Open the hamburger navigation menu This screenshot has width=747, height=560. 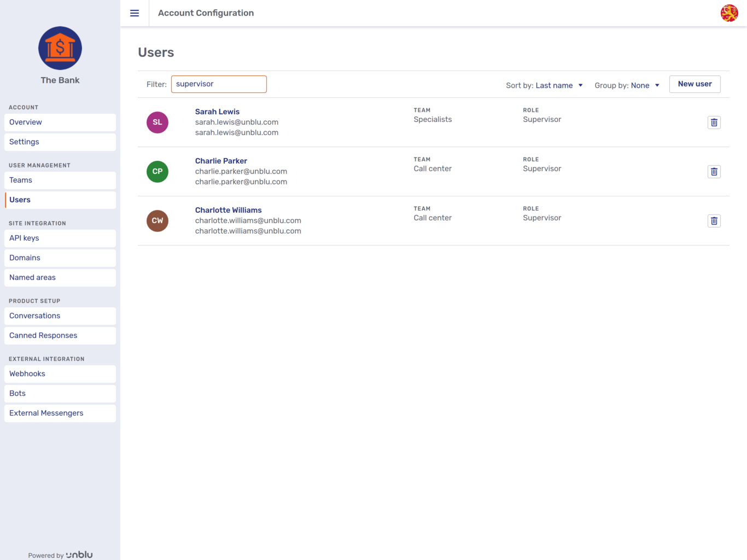134,13
